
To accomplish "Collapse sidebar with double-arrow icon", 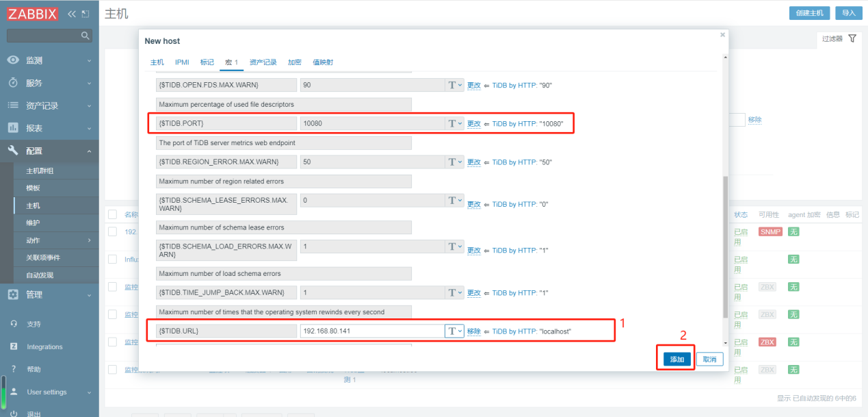I will 72,14.
